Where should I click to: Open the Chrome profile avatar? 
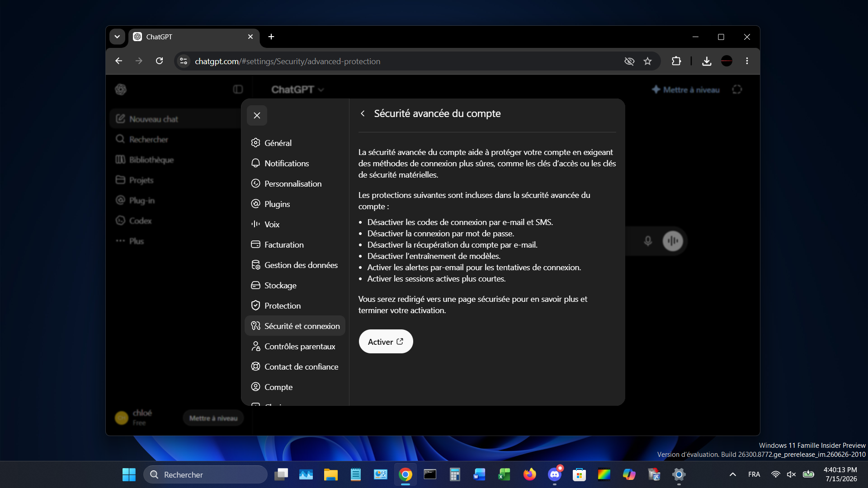[x=726, y=61]
